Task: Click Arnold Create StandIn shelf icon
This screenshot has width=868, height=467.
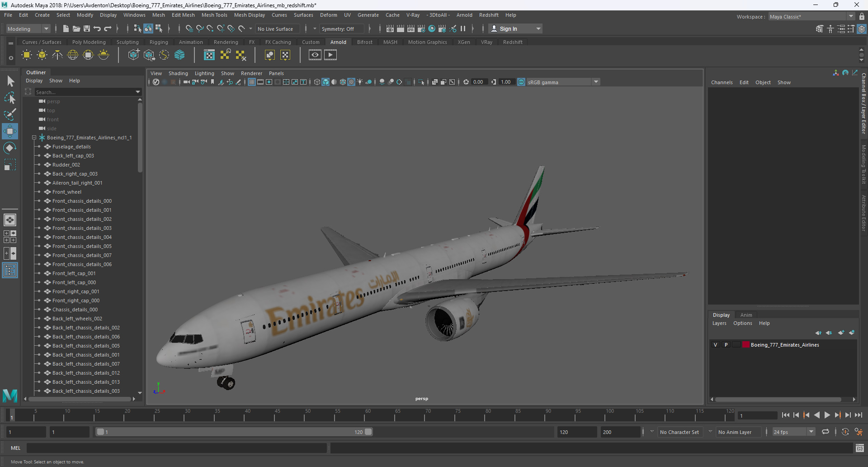Action: 133,55
